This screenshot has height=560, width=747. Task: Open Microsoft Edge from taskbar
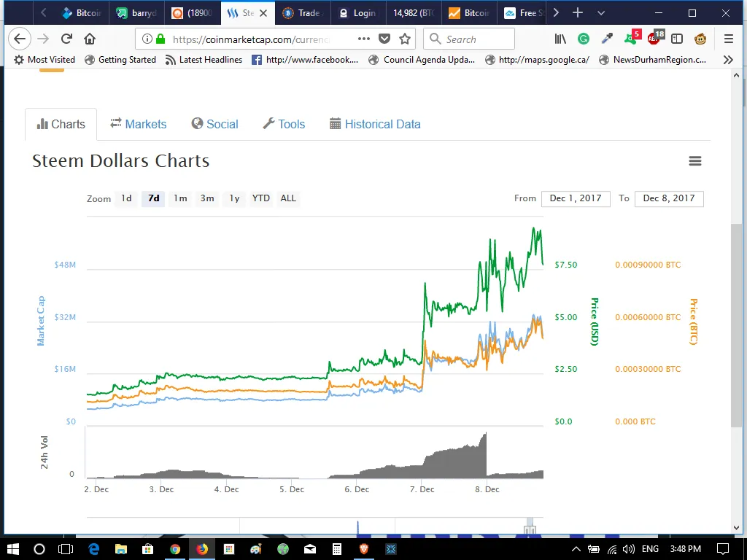94,549
